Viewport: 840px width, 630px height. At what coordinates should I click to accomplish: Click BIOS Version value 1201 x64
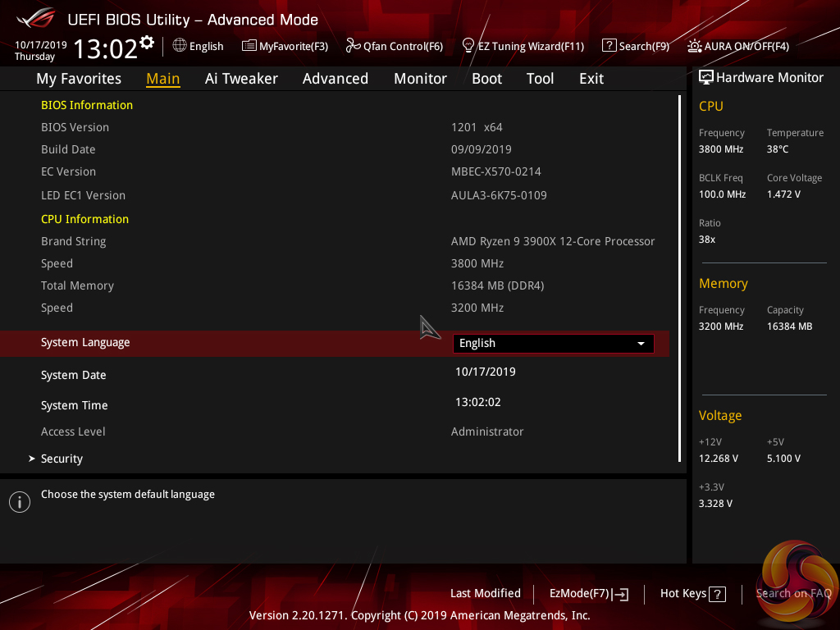[x=477, y=127]
